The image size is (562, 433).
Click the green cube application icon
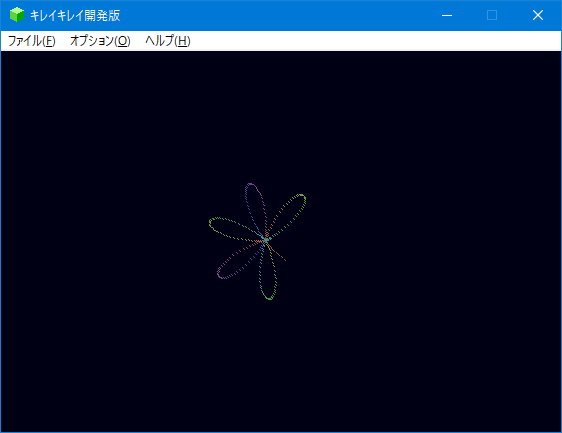pyautogui.click(x=16, y=15)
